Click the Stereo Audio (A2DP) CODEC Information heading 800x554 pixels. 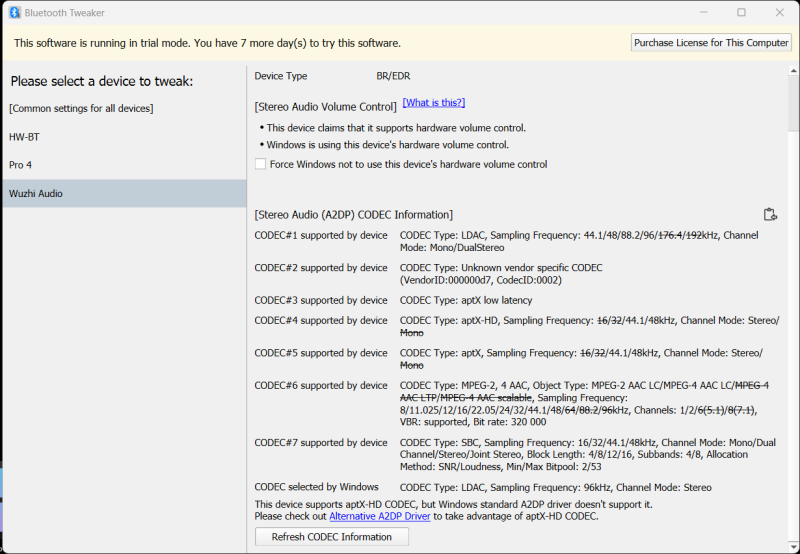(x=354, y=215)
